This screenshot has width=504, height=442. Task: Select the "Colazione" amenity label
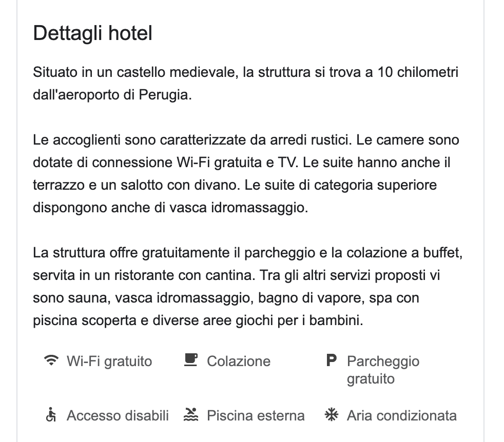239,361
